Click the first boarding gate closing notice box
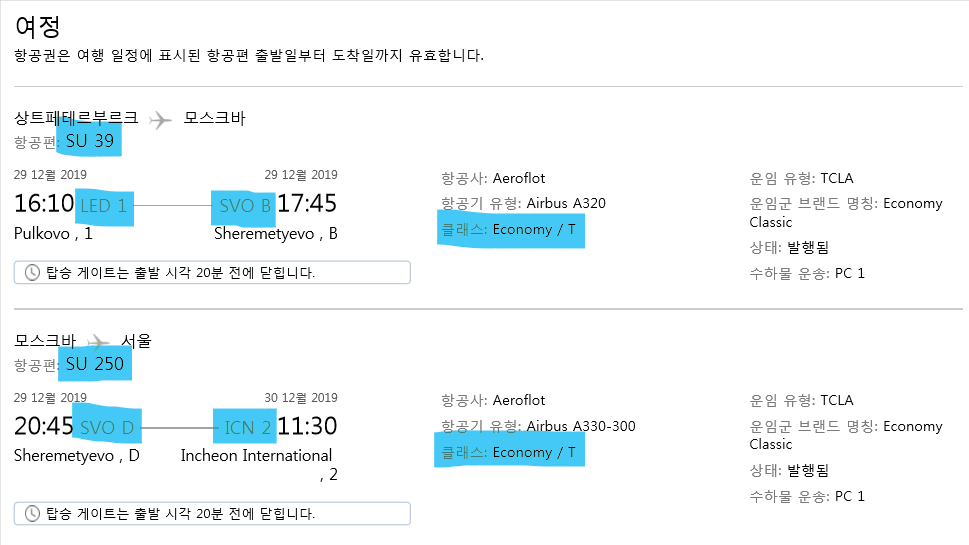This screenshot has width=969, height=545. tap(212, 272)
